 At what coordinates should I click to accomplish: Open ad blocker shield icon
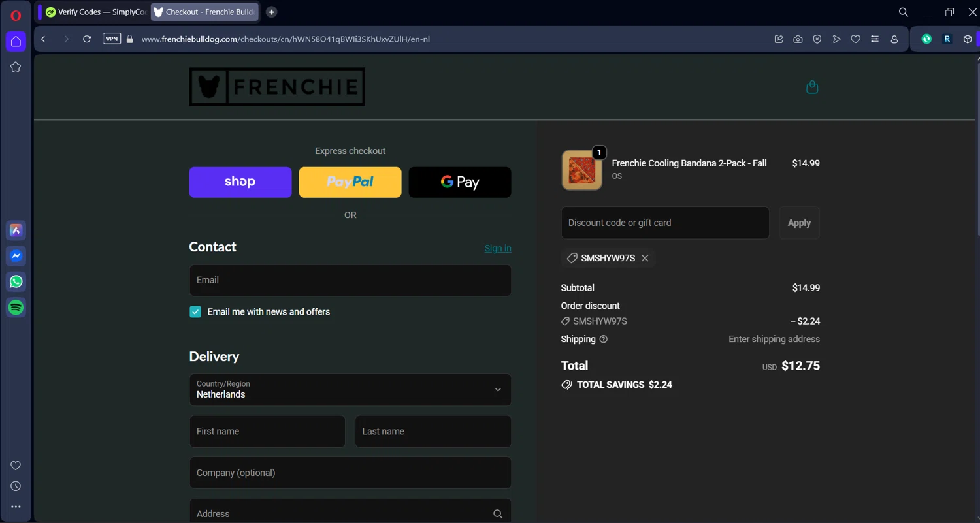coord(817,39)
